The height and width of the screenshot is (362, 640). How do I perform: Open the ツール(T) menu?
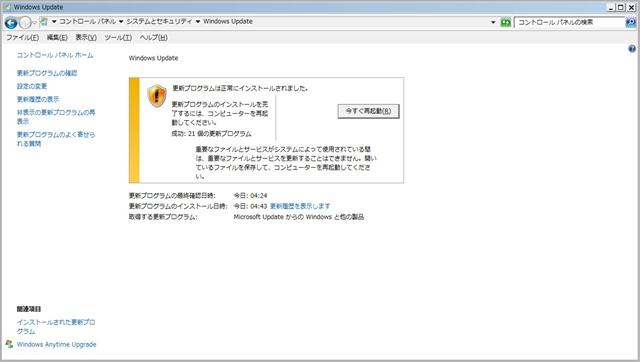118,38
